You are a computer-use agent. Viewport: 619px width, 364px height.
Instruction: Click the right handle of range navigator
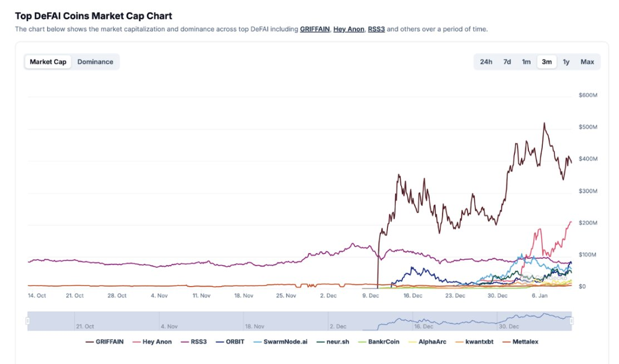pos(572,321)
